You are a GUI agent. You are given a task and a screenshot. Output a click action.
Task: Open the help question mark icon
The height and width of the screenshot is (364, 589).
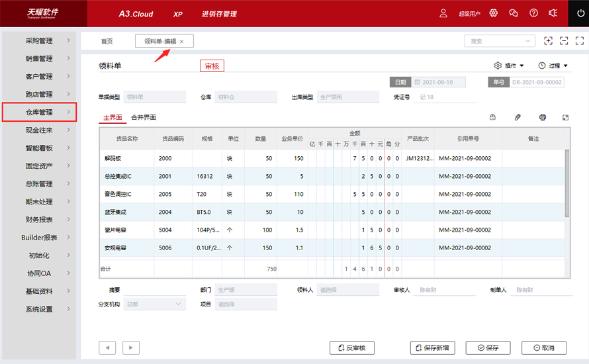[533, 13]
